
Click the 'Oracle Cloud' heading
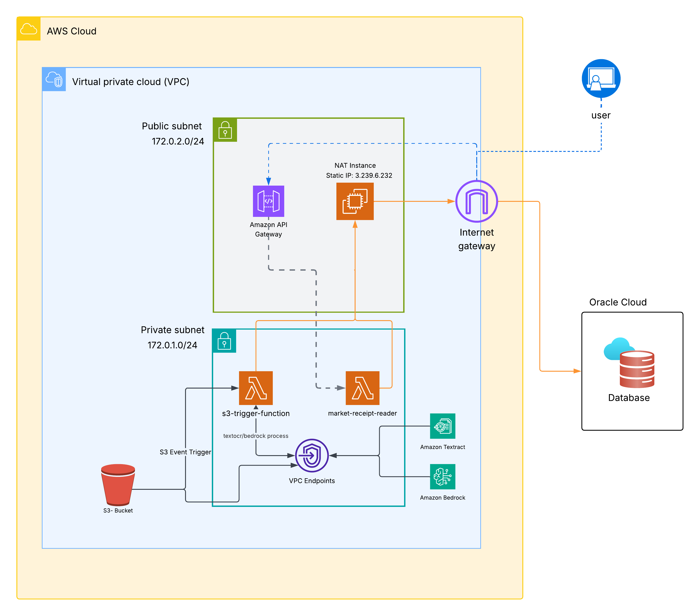(x=618, y=302)
